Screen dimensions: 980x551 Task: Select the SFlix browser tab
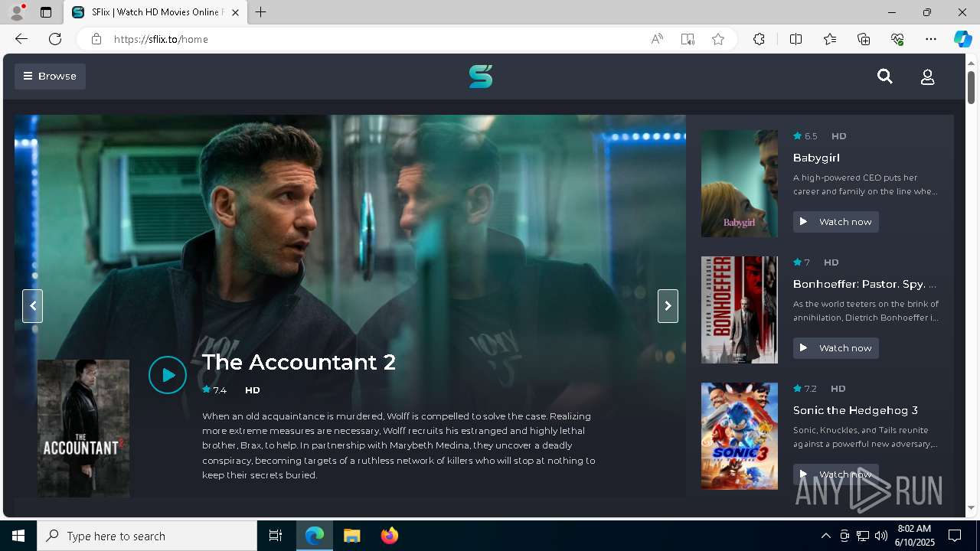(156, 12)
